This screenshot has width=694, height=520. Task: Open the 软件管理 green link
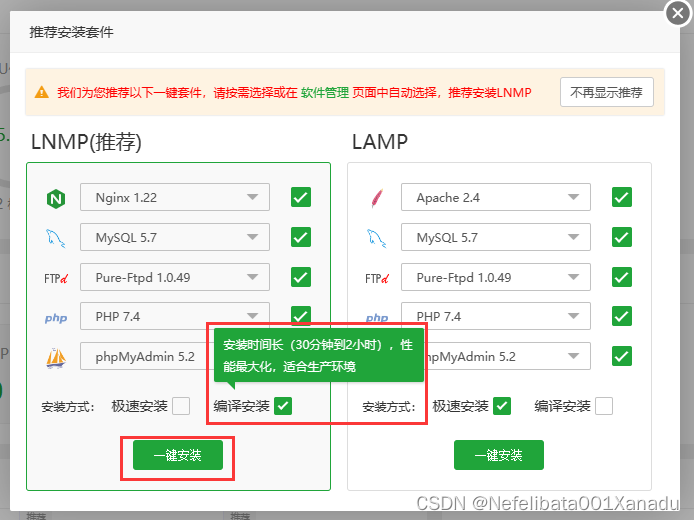point(325,92)
